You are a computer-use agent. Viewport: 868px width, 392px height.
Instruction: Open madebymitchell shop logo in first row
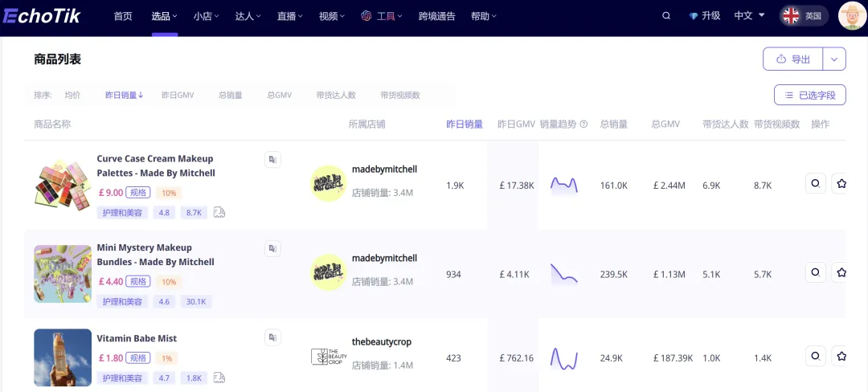[328, 184]
